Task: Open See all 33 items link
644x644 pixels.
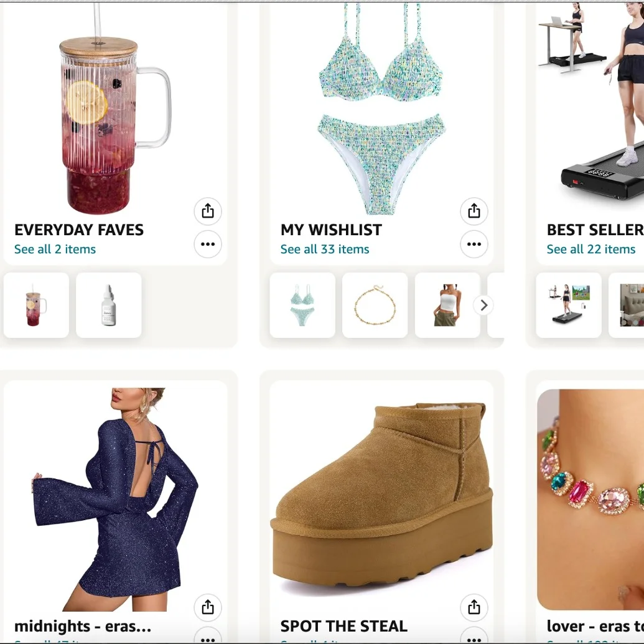Action: (325, 250)
